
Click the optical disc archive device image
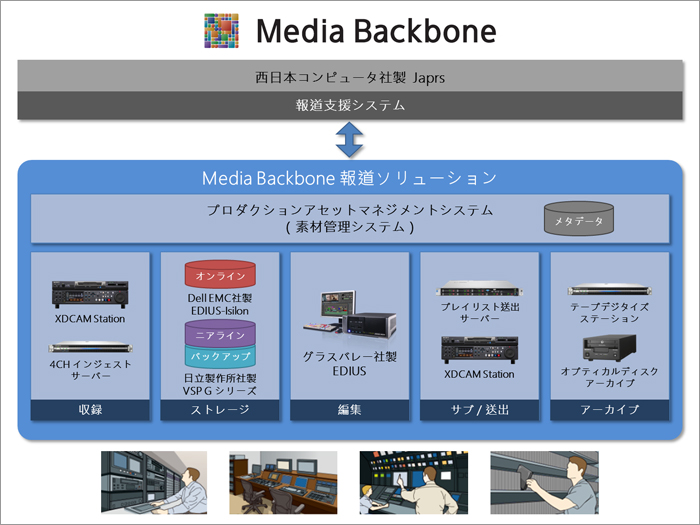click(x=609, y=349)
